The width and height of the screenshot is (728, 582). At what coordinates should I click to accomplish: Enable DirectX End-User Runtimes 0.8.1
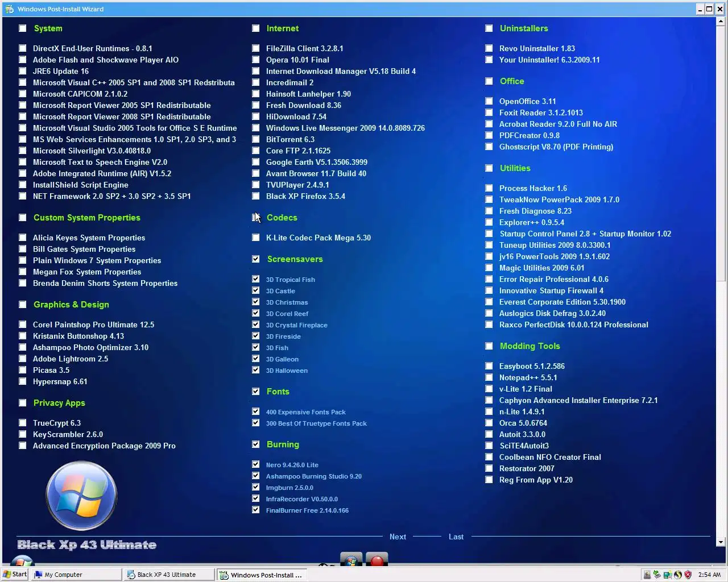[x=23, y=48]
